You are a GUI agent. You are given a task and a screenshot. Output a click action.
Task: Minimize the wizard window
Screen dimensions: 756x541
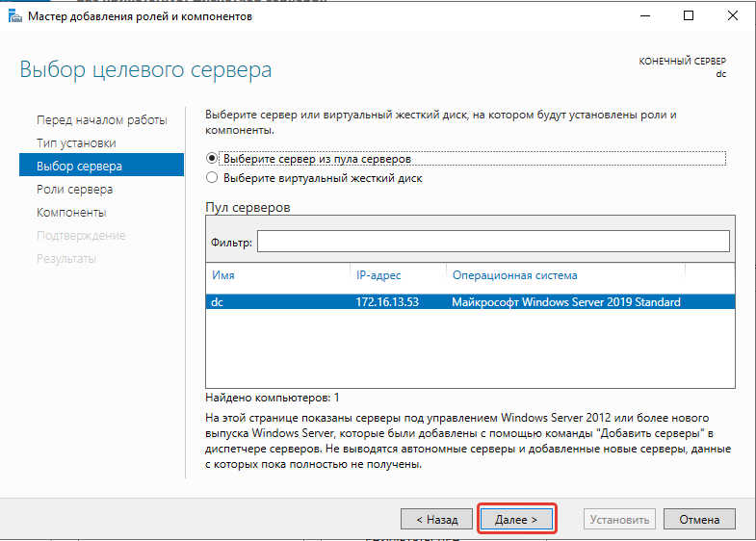tap(645, 16)
